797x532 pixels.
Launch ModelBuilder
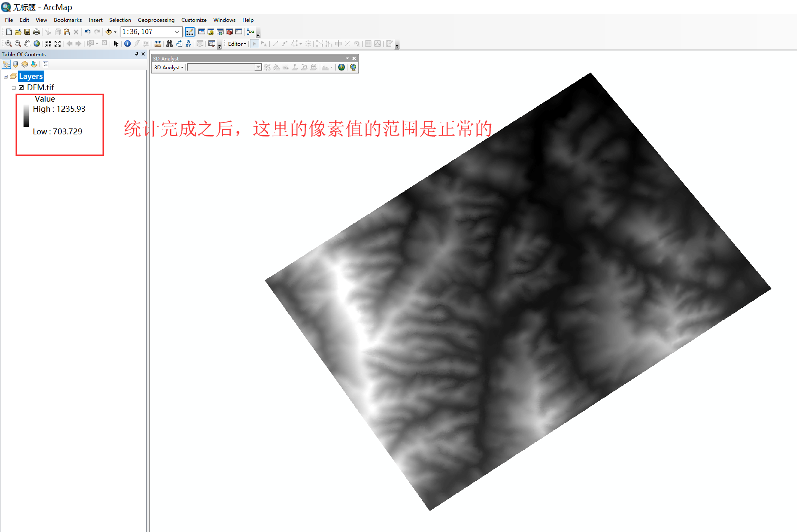250,32
